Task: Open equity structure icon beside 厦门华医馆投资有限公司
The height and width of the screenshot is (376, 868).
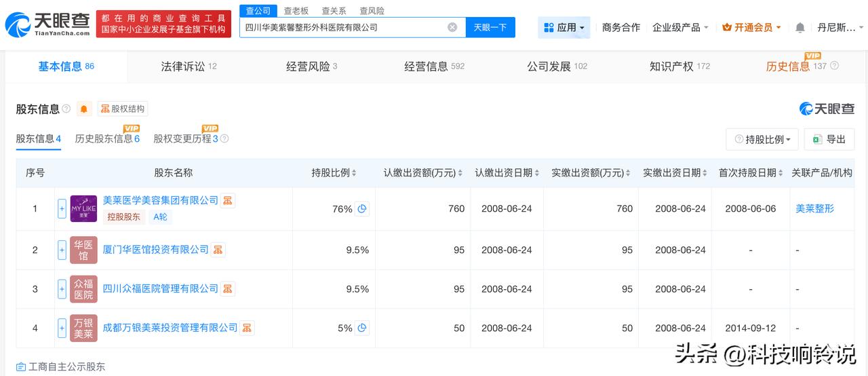Action: pos(218,250)
